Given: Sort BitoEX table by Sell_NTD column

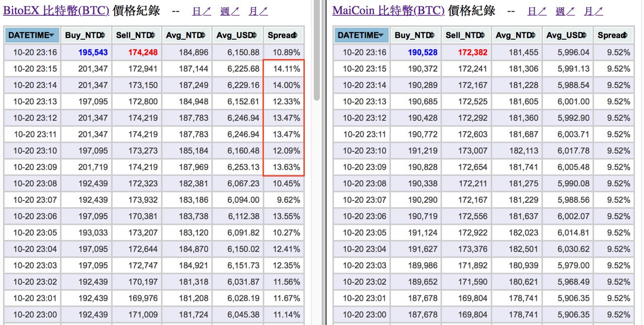Looking at the screenshot, I should (137, 35).
